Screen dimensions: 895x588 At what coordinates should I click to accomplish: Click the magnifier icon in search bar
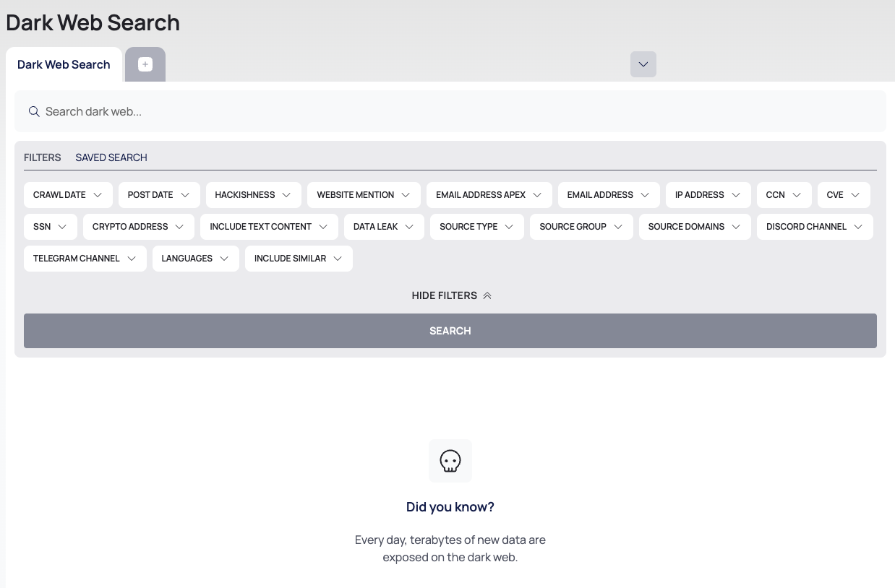tap(34, 111)
